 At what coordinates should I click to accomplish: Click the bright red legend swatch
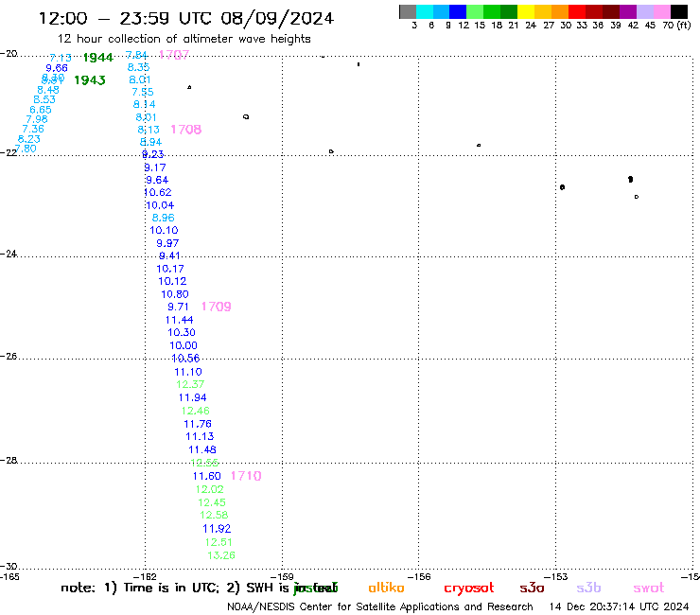coord(577,11)
